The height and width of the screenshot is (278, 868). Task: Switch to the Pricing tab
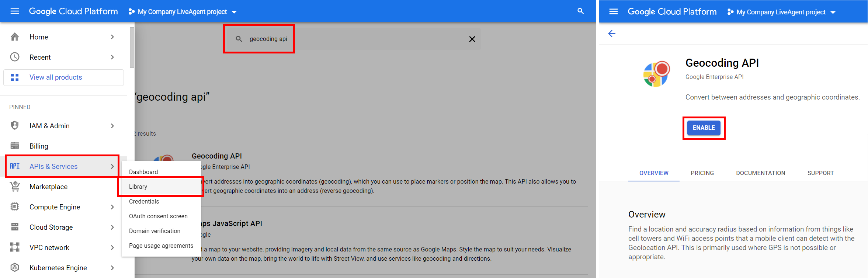[702, 173]
